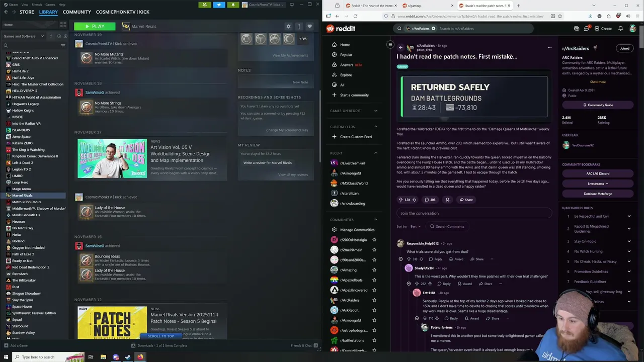This screenshot has width=644, height=362.
Task: Open the post's three-dot options menu
Action: (x=549, y=48)
